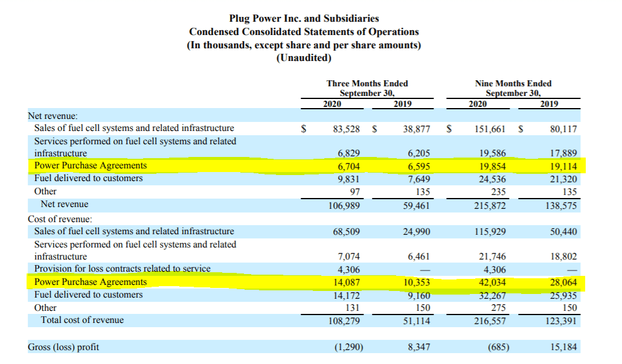Click net revenue total 138,575

point(561,205)
